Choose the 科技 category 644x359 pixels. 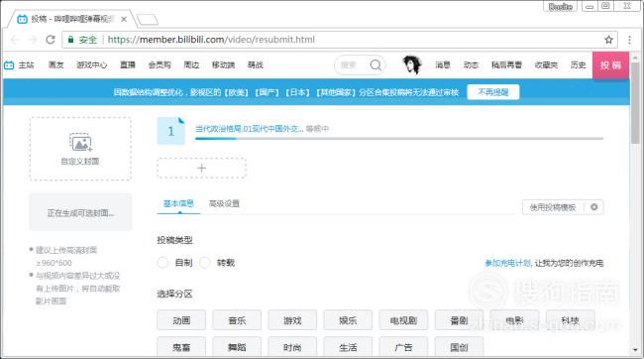[570, 320]
